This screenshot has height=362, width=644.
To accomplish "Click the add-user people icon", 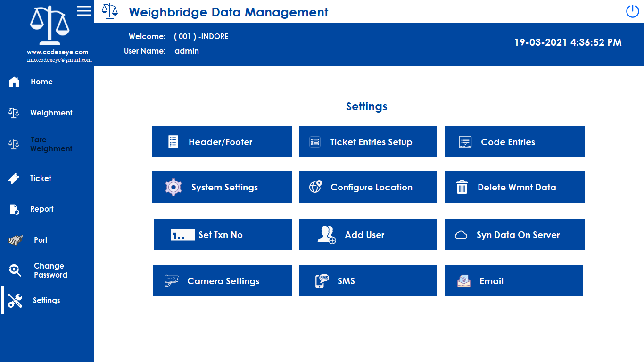I will 326,235.
